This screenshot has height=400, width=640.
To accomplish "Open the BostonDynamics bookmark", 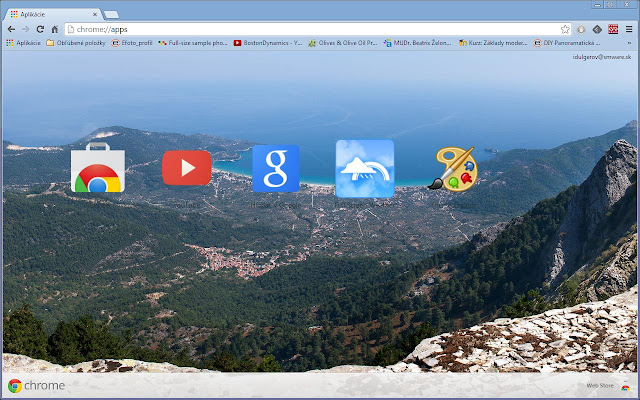I will [x=268, y=43].
